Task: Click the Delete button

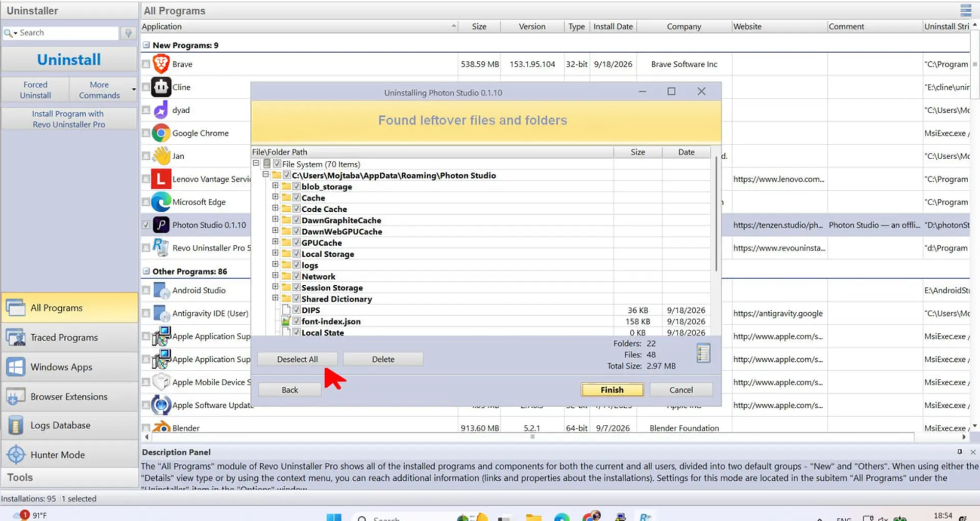Action: (x=383, y=359)
